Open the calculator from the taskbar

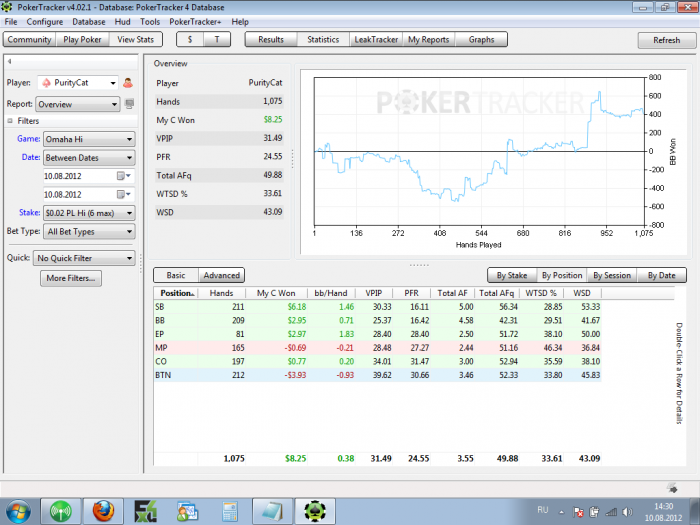pos(229,512)
